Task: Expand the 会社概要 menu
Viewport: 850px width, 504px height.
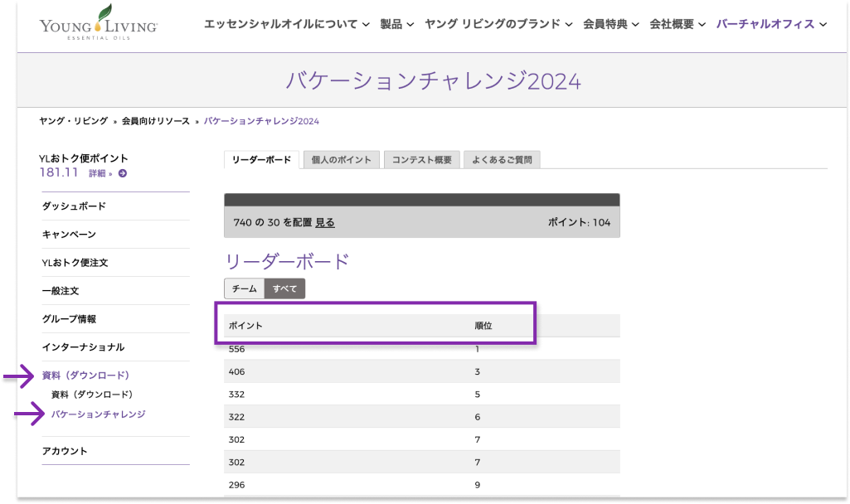Action: [x=678, y=24]
